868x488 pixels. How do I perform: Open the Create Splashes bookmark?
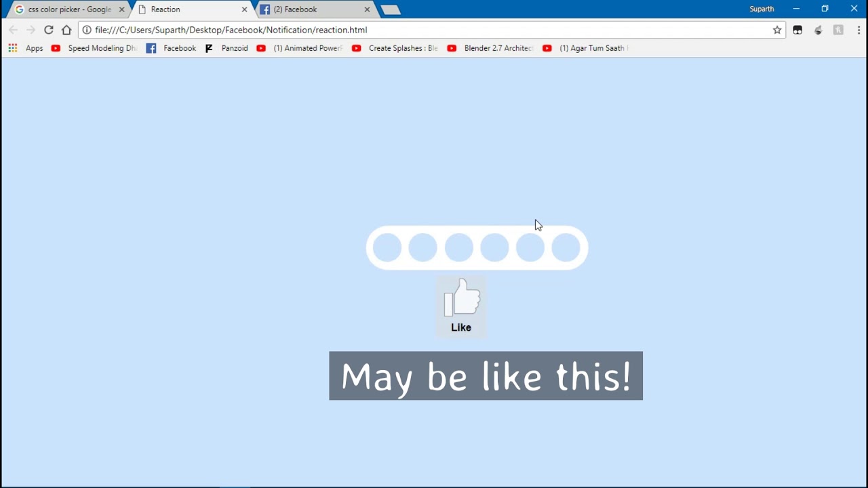[395, 48]
